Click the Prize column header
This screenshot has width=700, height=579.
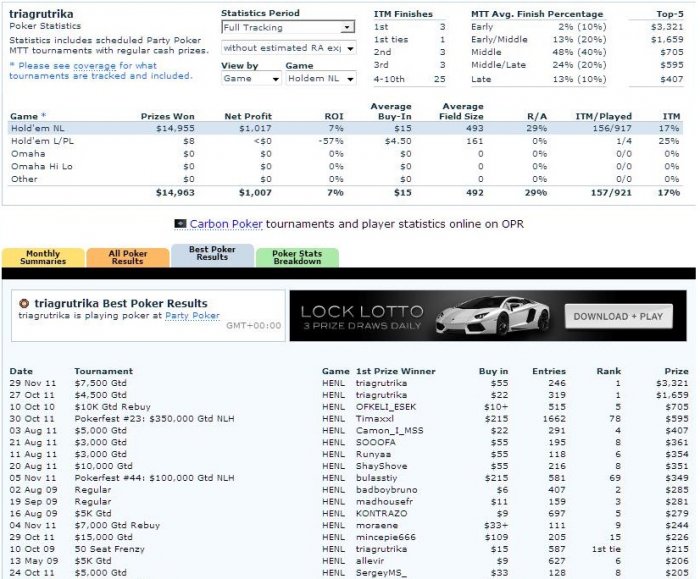pos(676,371)
